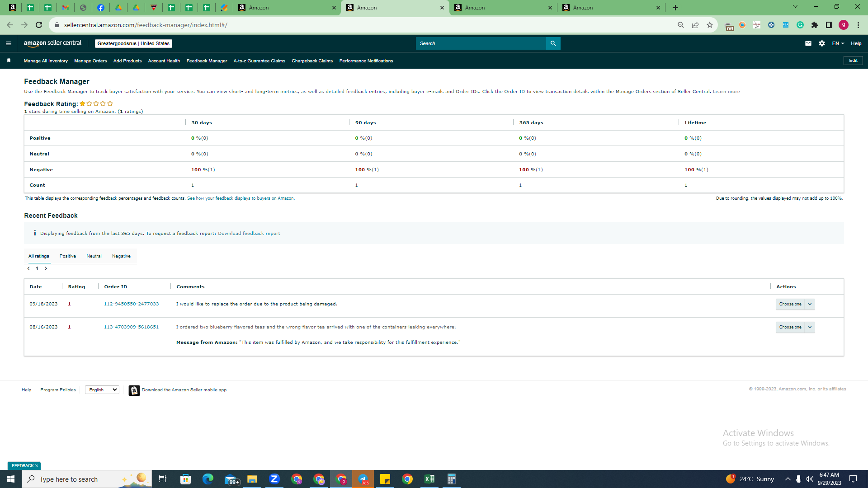
Task: Switch to the Positive feedback tab
Action: pyautogui.click(x=68, y=256)
